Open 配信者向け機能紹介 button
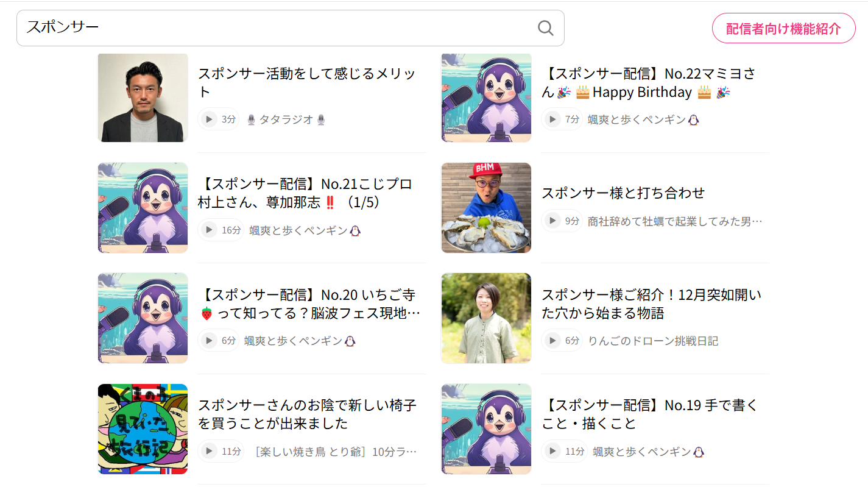The image size is (868, 487). tap(783, 28)
